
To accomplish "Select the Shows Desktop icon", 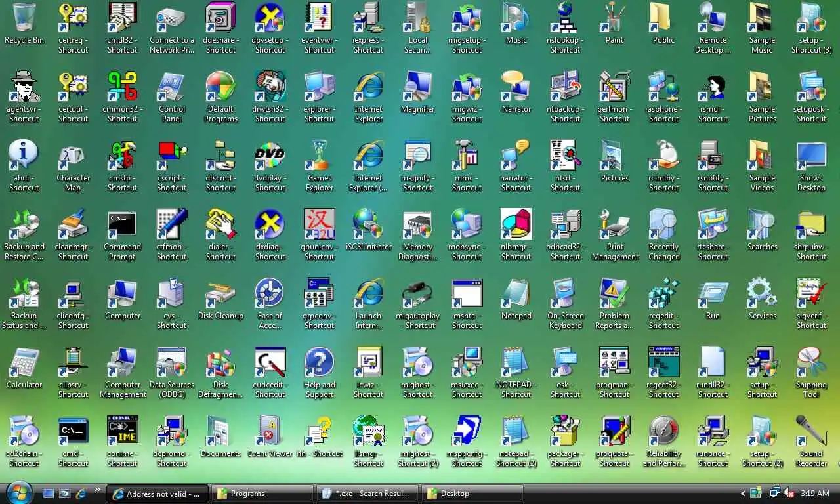I will point(812,156).
